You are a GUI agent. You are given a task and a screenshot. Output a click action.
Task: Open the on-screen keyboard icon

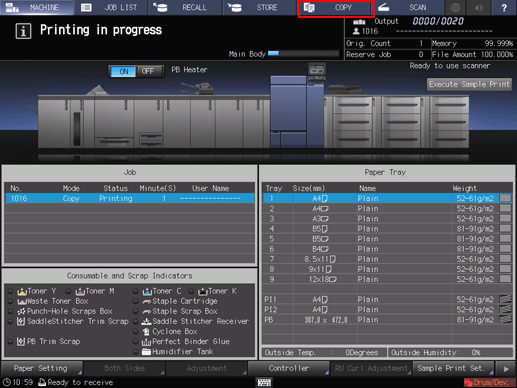pos(264,382)
